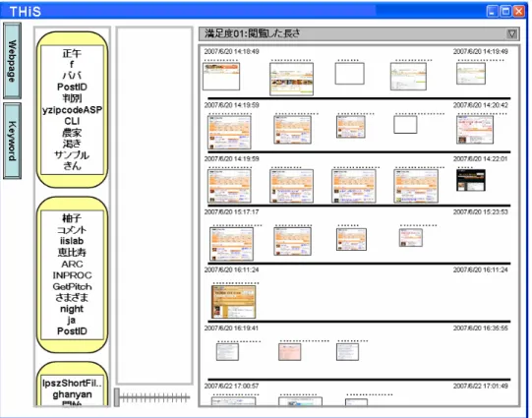Click timestamp 2007/6/22 17:00:57
Image resolution: width=532 pixels, height=418 pixels.
[231, 387]
